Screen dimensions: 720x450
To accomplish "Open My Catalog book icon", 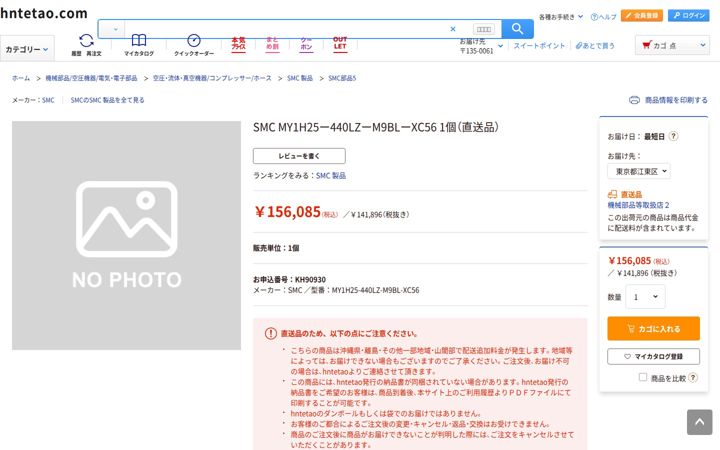I will 139,45.
